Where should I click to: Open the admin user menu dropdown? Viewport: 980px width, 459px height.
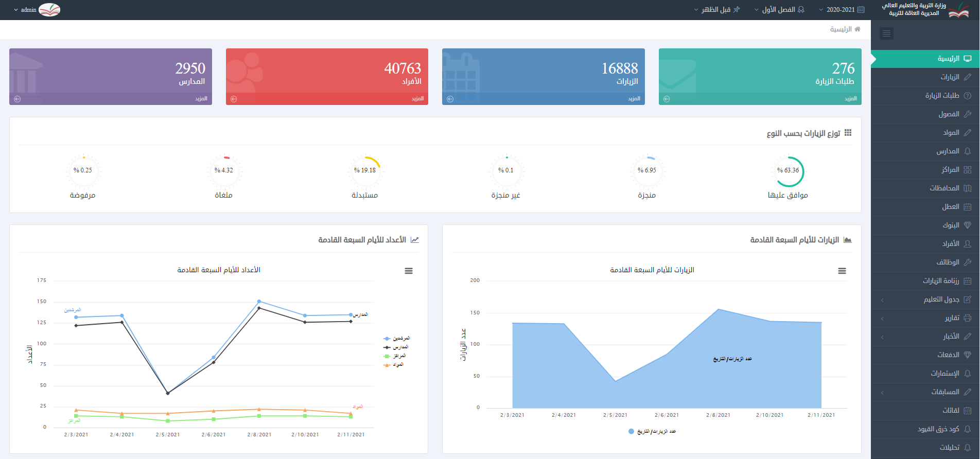tap(37, 10)
